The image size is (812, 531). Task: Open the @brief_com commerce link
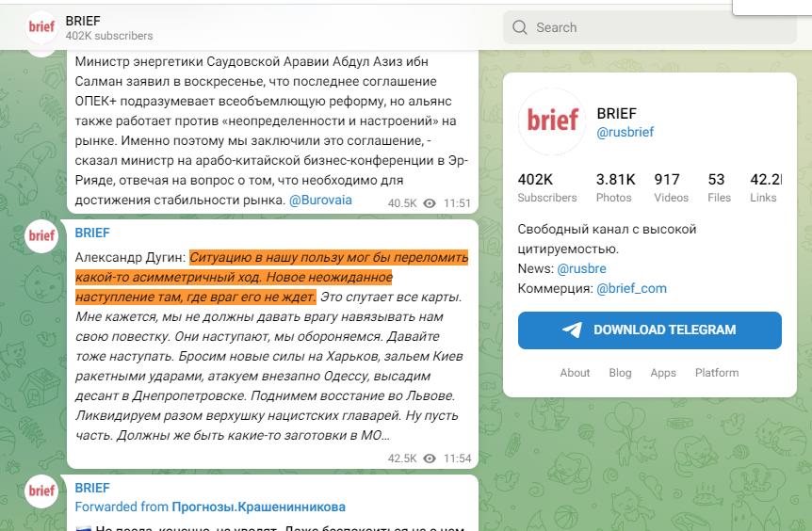[x=631, y=288]
